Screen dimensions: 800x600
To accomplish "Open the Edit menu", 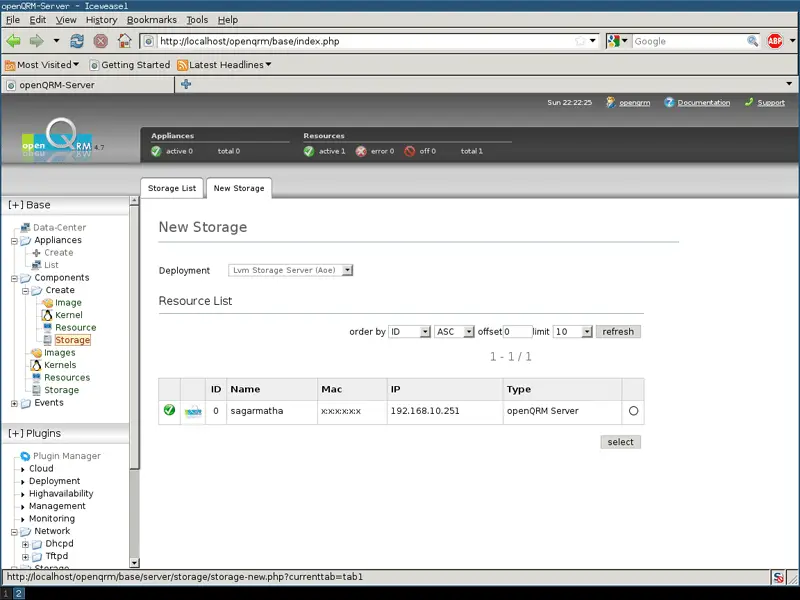I will coord(38,20).
